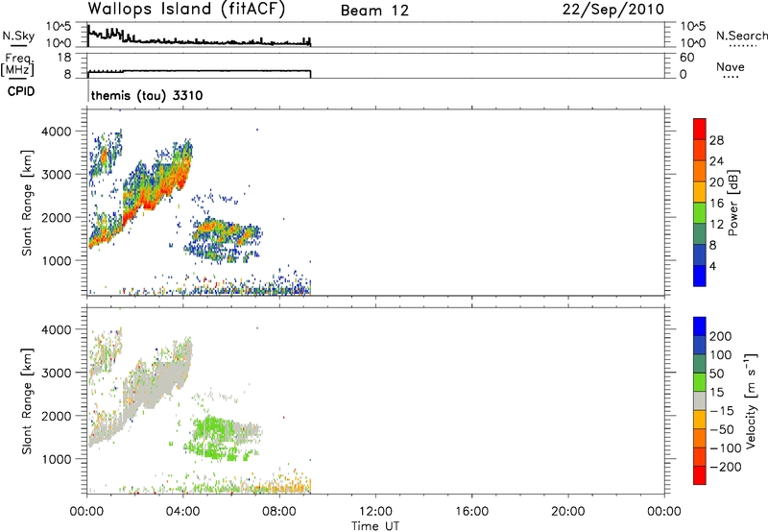Click the 'N.Sky' legend label
The width and height of the screenshot is (768, 532).
coord(18,36)
